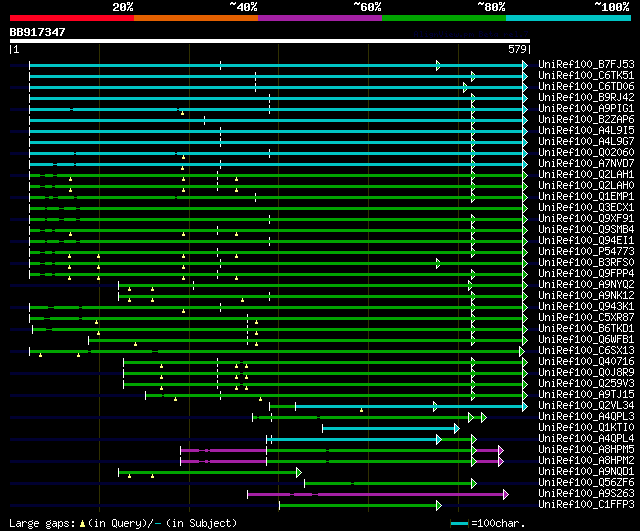Open hit UniRef100_A4QPL3
This screenshot has width=640, height=531.
pyautogui.click(x=586, y=417)
